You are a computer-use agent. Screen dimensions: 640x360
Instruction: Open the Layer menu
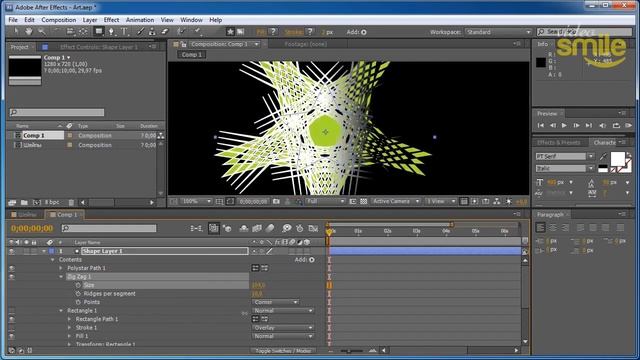pos(90,20)
